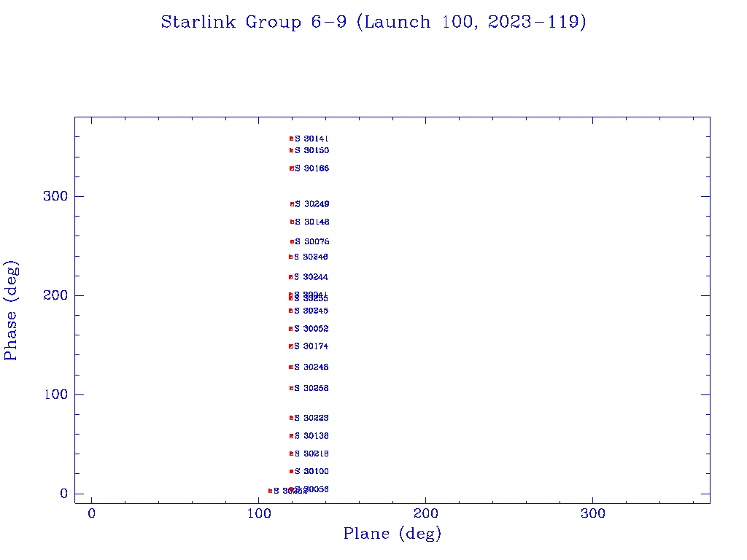Select the "S 30244" satellite label
Screen dimensions: 747x560
311,276
